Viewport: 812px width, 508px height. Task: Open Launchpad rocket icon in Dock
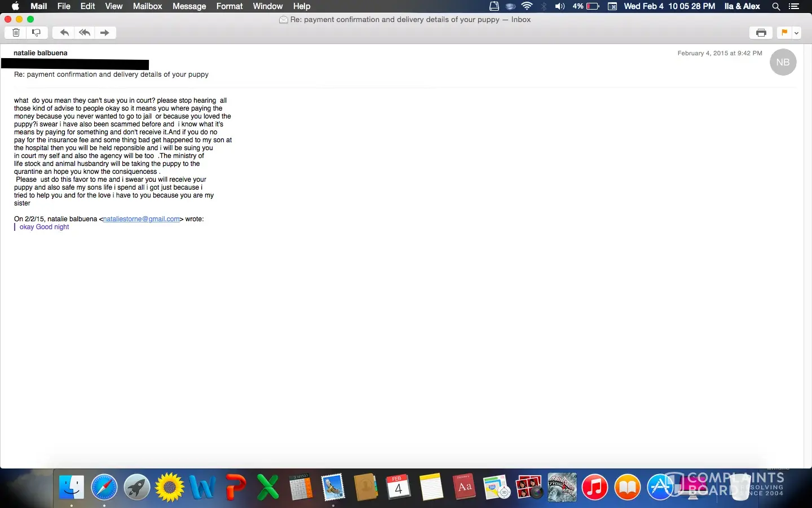click(137, 487)
